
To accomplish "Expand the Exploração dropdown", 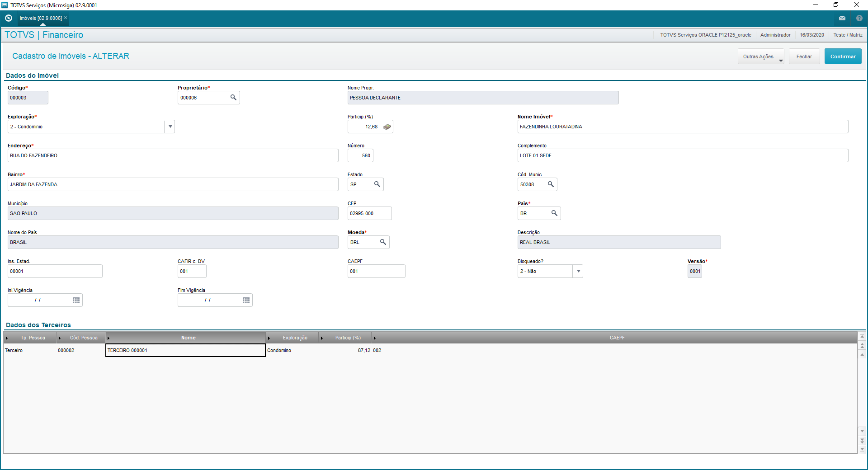I will pyautogui.click(x=170, y=127).
